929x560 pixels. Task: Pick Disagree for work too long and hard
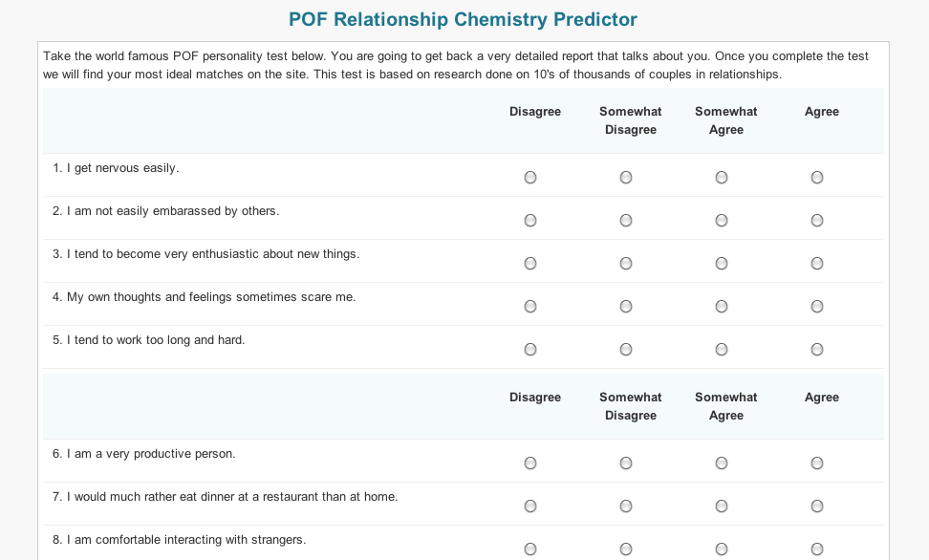click(x=530, y=349)
